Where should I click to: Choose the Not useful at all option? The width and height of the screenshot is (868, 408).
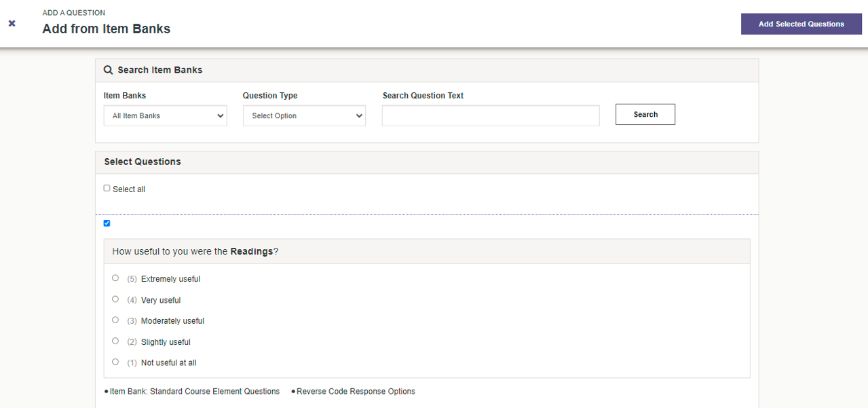click(115, 362)
